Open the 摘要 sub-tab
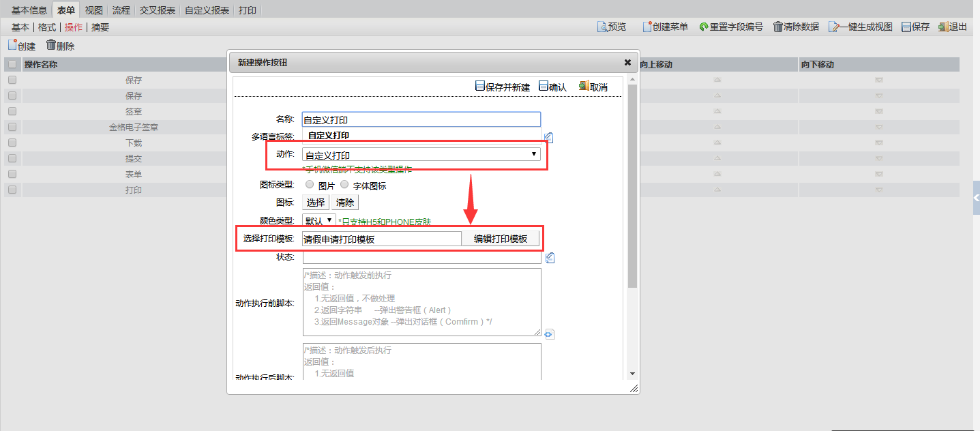The width and height of the screenshot is (980, 431). [100, 27]
